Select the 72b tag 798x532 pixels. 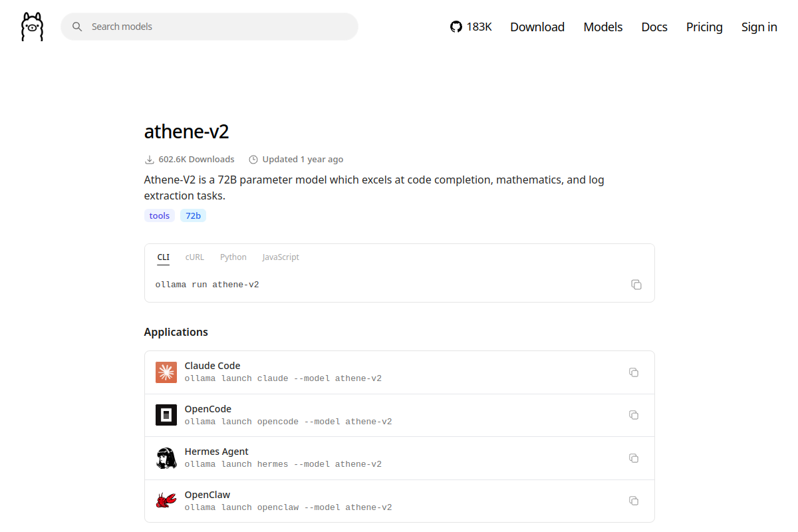click(193, 215)
